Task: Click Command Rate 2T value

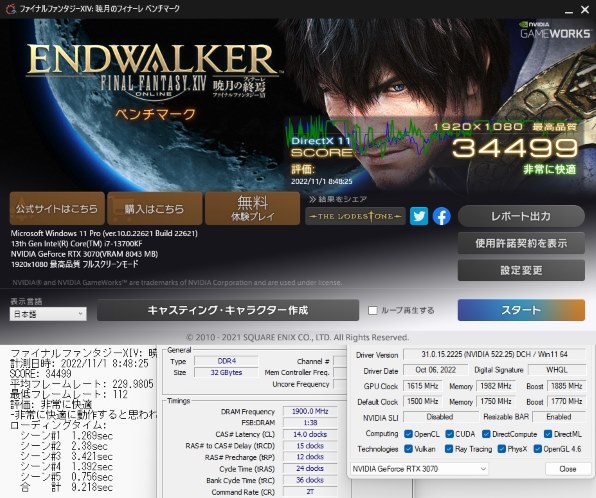Action: click(310, 492)
